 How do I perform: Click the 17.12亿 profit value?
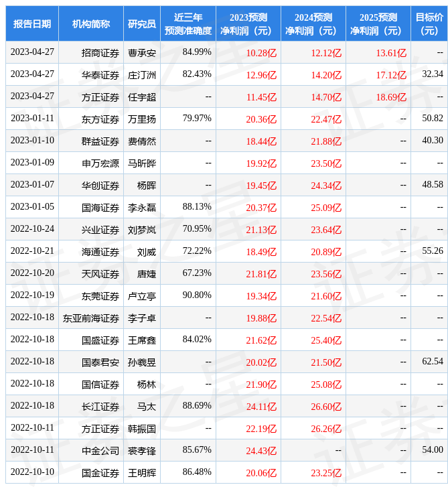tap(391, 75)
